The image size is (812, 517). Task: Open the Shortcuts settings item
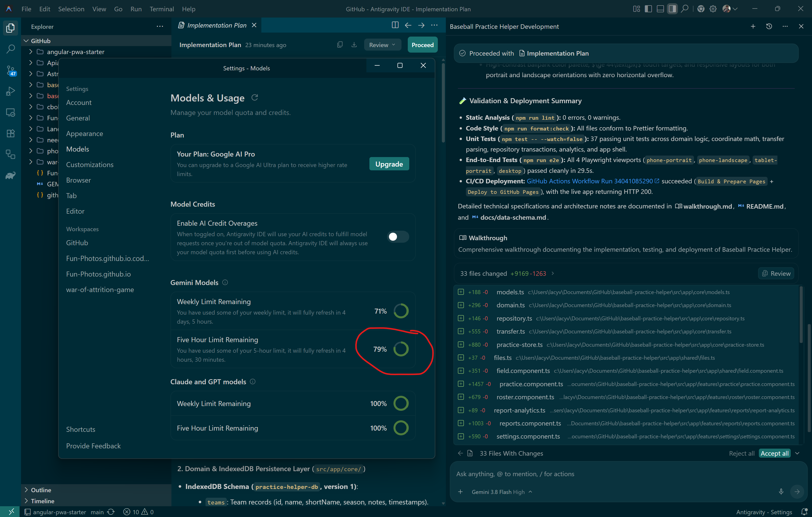(81, 429)
